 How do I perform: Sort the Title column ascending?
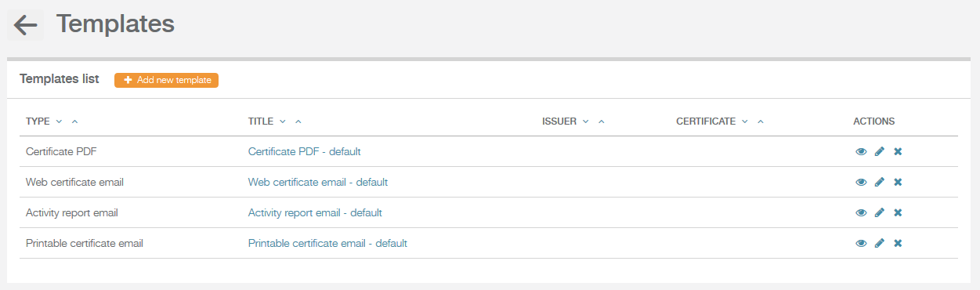[298, 121]
